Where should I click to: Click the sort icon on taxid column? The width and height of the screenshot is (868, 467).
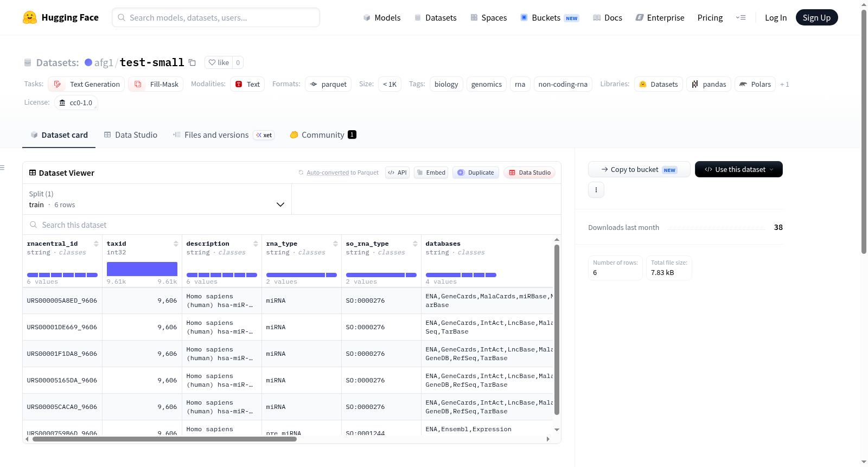tap(176, 244)
